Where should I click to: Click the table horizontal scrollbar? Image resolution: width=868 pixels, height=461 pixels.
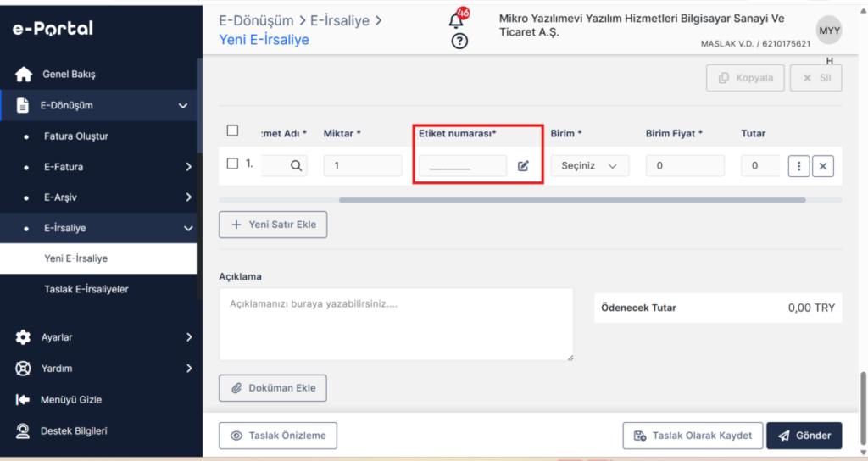(572, 200)
